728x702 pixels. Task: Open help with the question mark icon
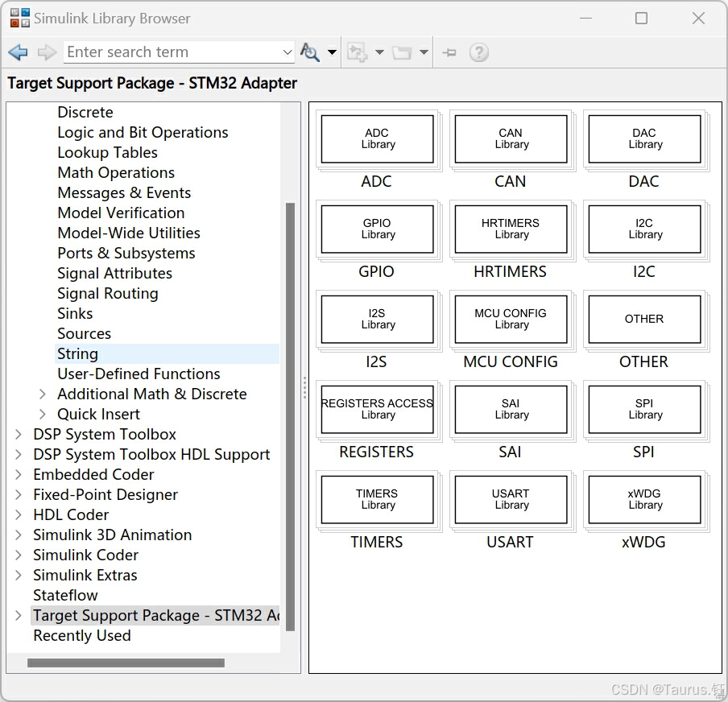point(478,52)
